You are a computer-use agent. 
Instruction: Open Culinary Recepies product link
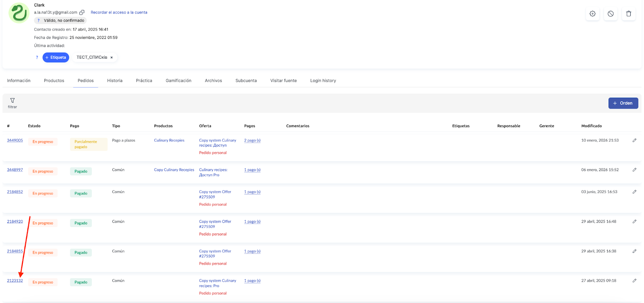(x=169, y=140)
